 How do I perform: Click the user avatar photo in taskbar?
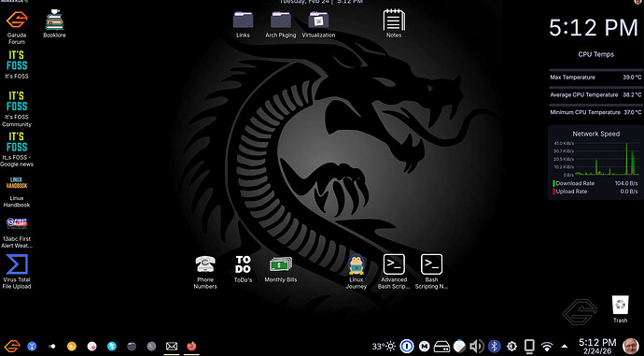631,346
